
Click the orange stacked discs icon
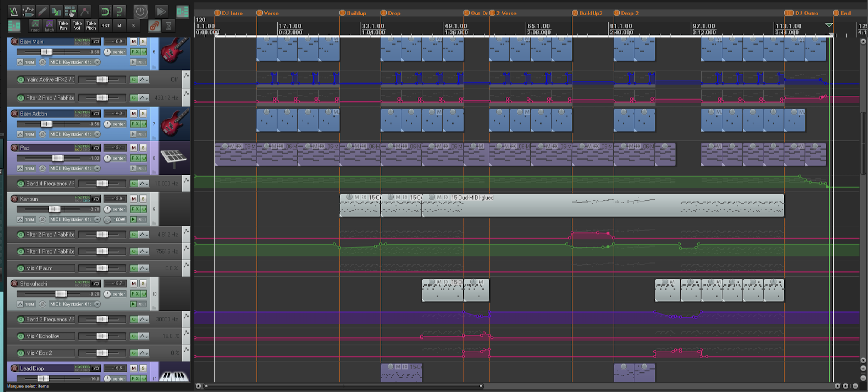154,26
